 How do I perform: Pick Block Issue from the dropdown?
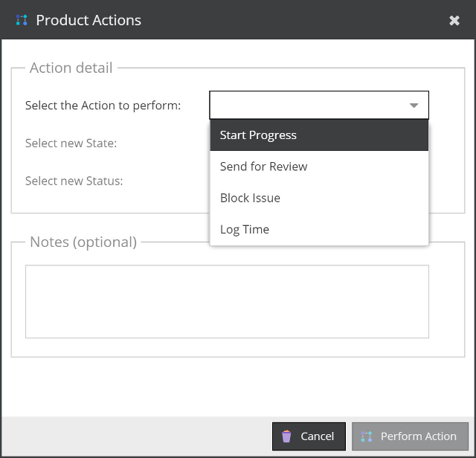[250, 199]
